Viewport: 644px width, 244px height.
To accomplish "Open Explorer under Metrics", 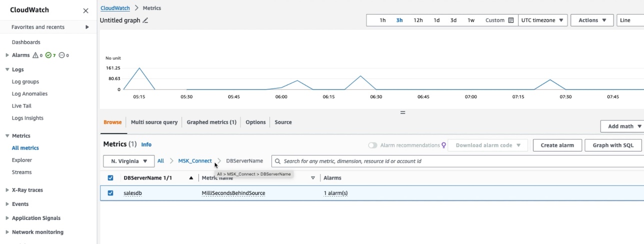I will [22, 160].
